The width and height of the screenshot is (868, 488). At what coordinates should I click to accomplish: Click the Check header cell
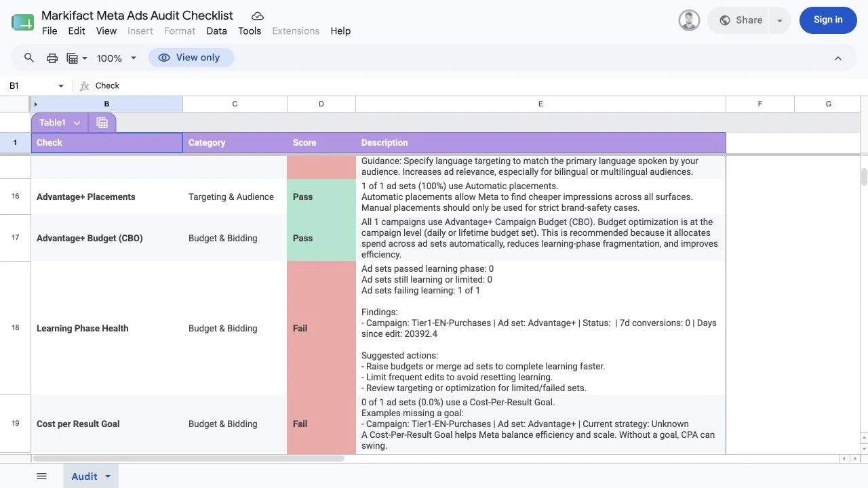(x=106, y=143)
